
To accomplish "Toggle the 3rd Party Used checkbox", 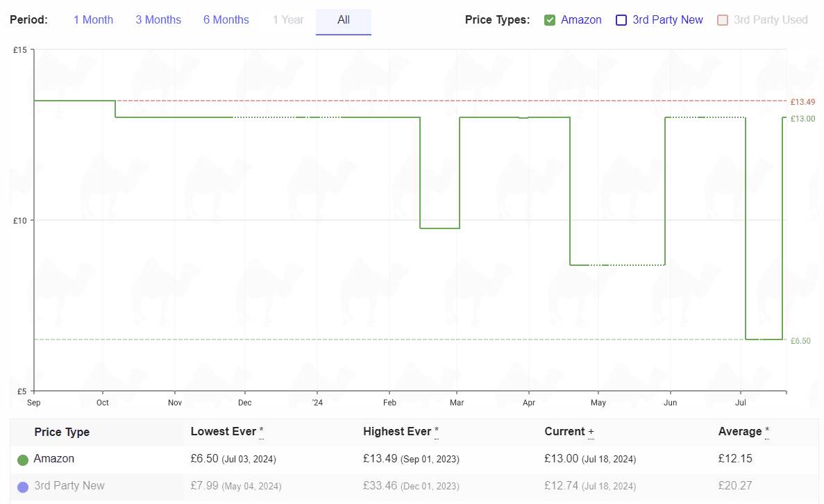I will 723,20.
